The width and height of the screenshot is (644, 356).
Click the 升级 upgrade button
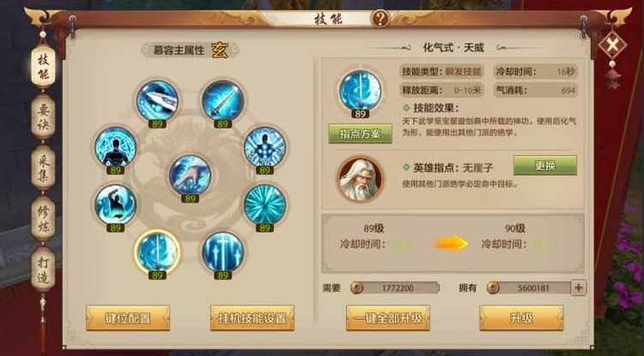(521, 318)
